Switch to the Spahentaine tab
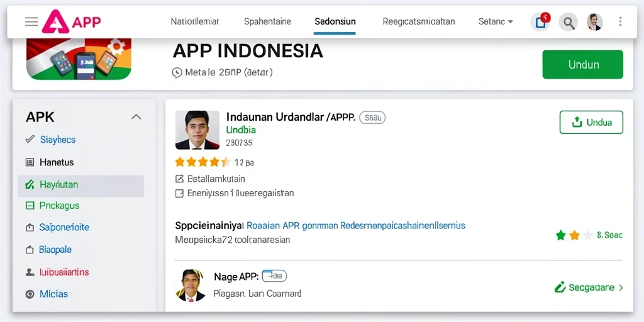The image size is (644, 322). tap(267, 21)
